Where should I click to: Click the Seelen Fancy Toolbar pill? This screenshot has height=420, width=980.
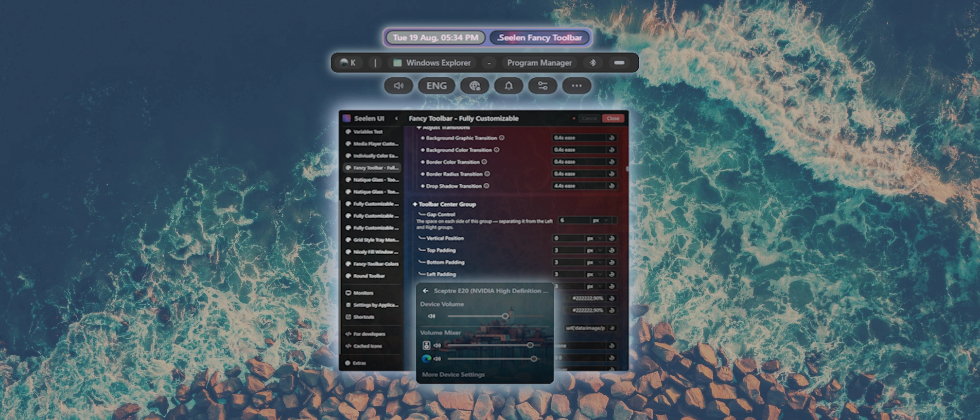click(x=540, y=37)
